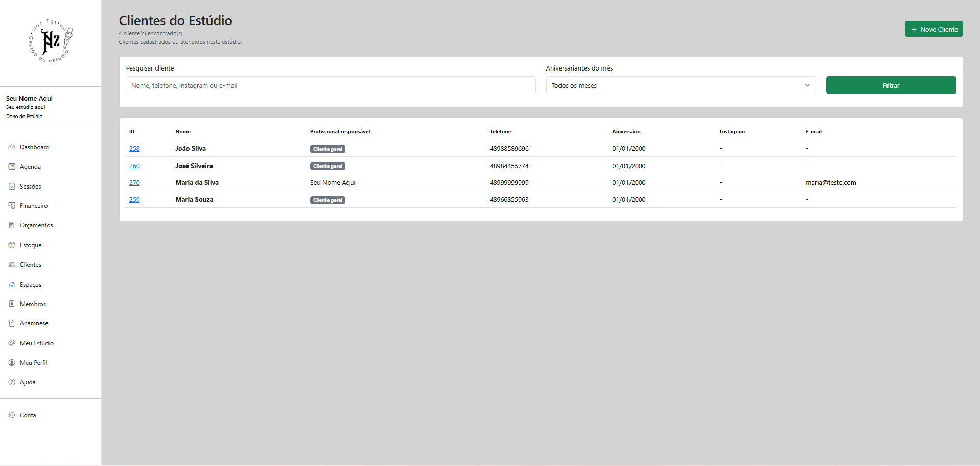The width and height of the screenshot is (980, 466).
Task: Click the Clientes people icon
Action: coord(12,265)
